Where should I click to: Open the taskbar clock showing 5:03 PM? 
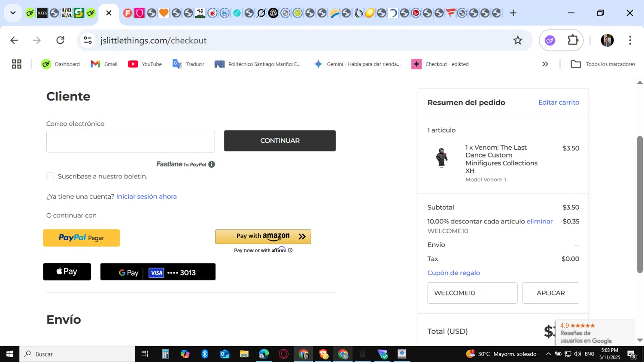tap(610, 354)
